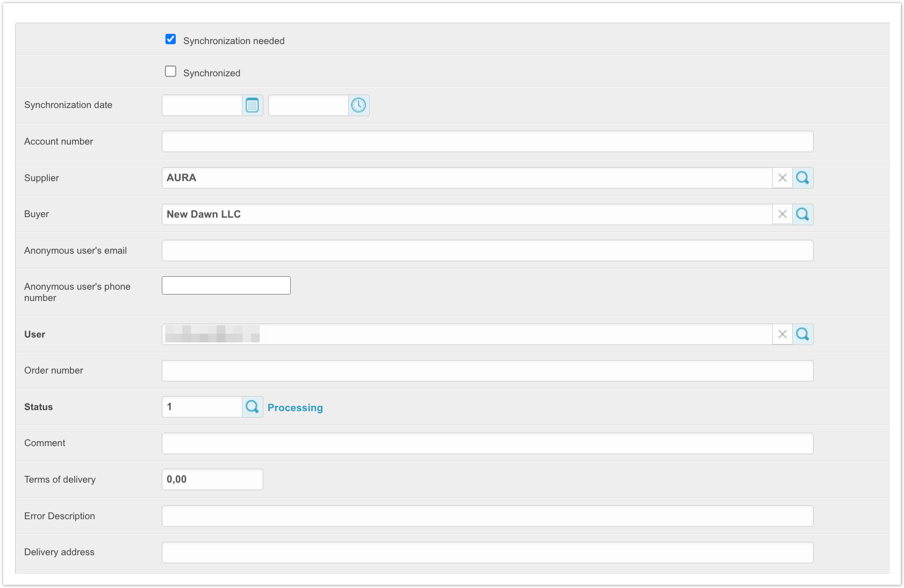
Task: Focus the Account number input field
Action: pos(487,141)
